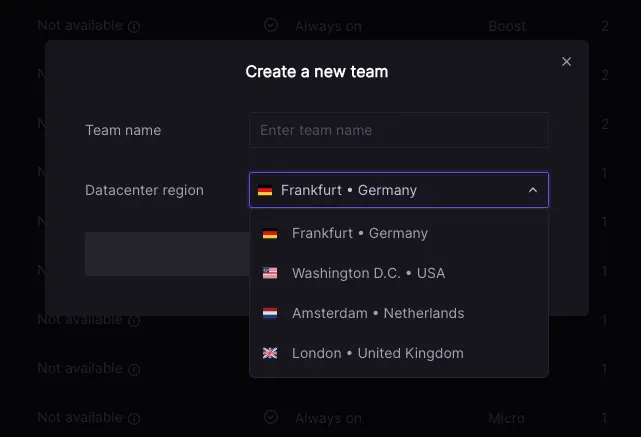This screenshot has width=641, height=437.
Task: Click the info icon in the Micro row
Action: point(134,418)
